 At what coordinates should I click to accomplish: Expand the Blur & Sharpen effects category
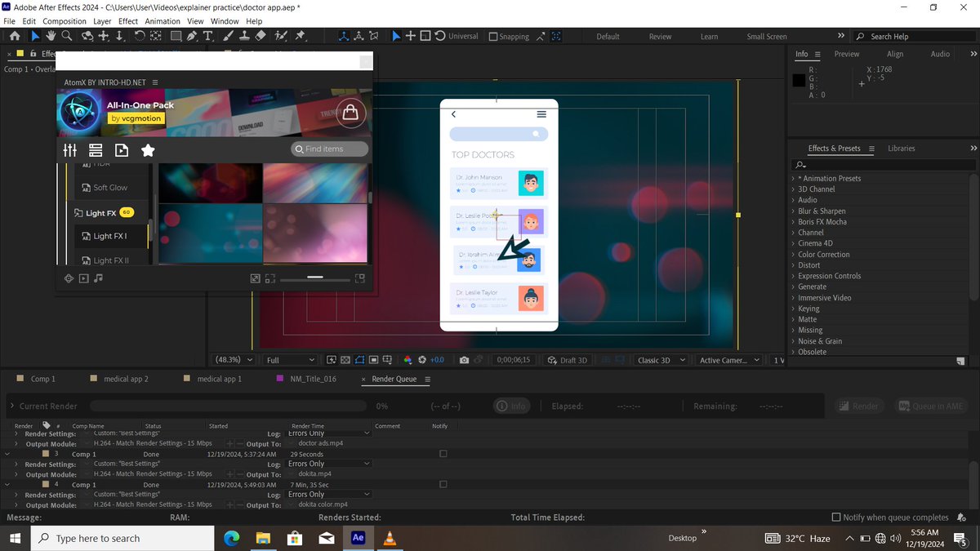pos(822,211)
